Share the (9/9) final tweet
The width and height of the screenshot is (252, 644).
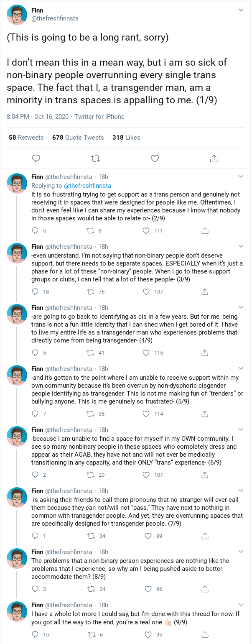[x=205, y=634]
